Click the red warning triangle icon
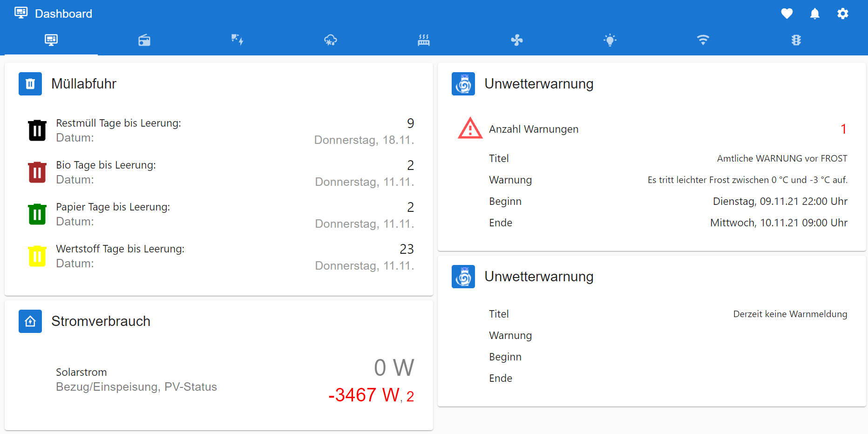Screen dimensions: 868x434 pyautogui.click(x=470, y=128)
